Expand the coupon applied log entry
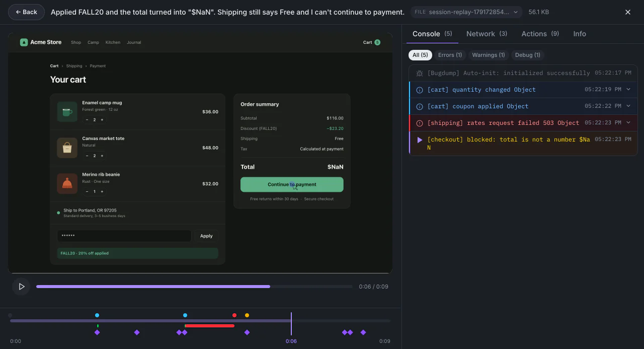 point(628,106)
